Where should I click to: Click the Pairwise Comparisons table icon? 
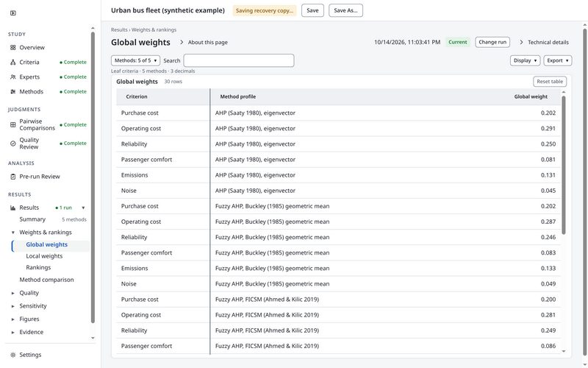coord(13,124)
